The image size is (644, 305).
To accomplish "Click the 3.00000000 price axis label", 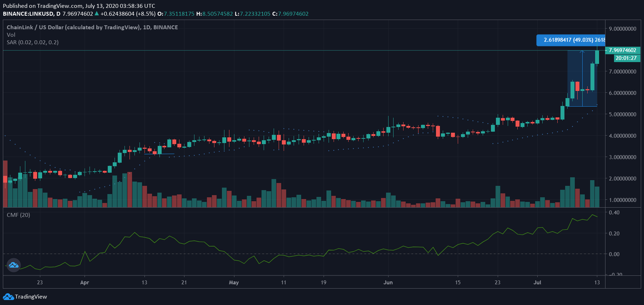I will [x=623, y=157].
